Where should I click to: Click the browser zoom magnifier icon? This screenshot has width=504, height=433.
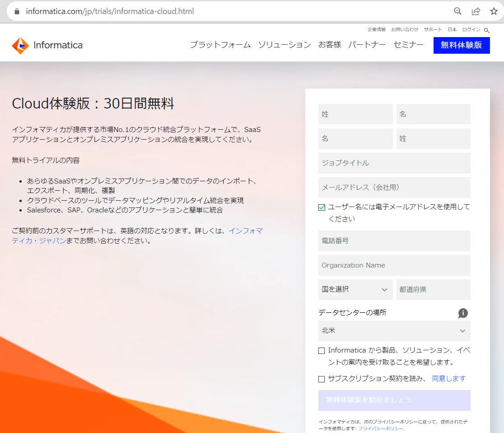458,11
